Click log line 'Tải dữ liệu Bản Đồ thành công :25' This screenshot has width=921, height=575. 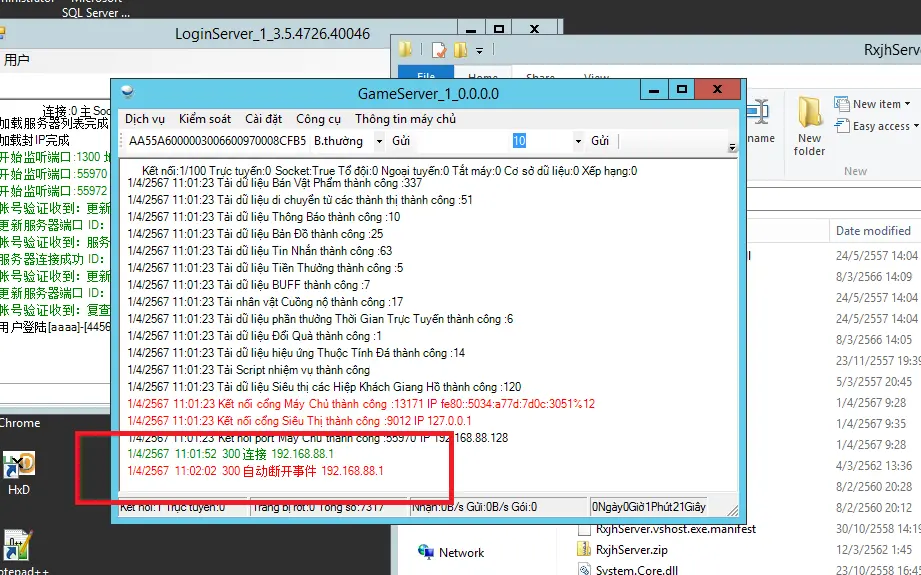(255, 234)
